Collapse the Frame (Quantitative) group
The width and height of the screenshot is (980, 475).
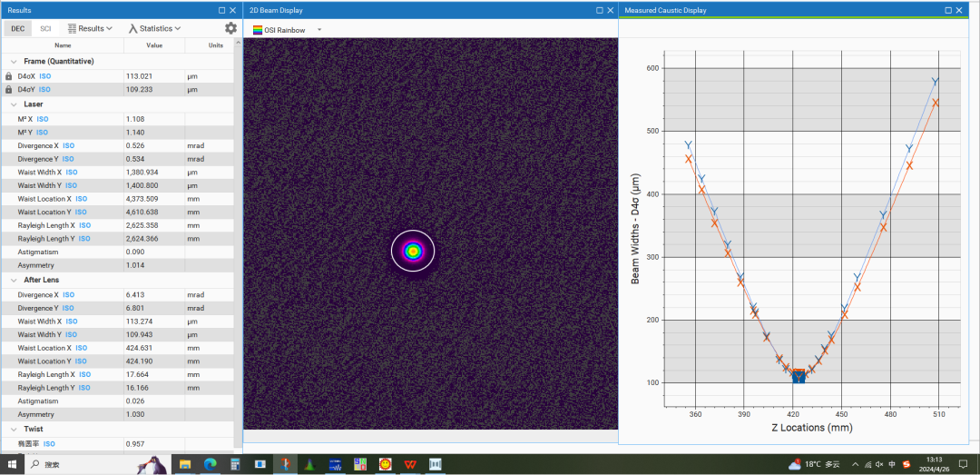point(13,62)
